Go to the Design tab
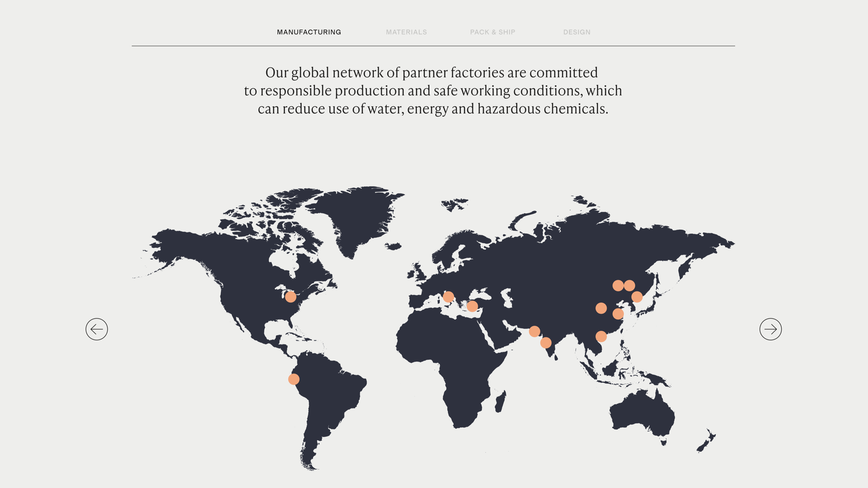The image size is (868, 488). point(576,32)
